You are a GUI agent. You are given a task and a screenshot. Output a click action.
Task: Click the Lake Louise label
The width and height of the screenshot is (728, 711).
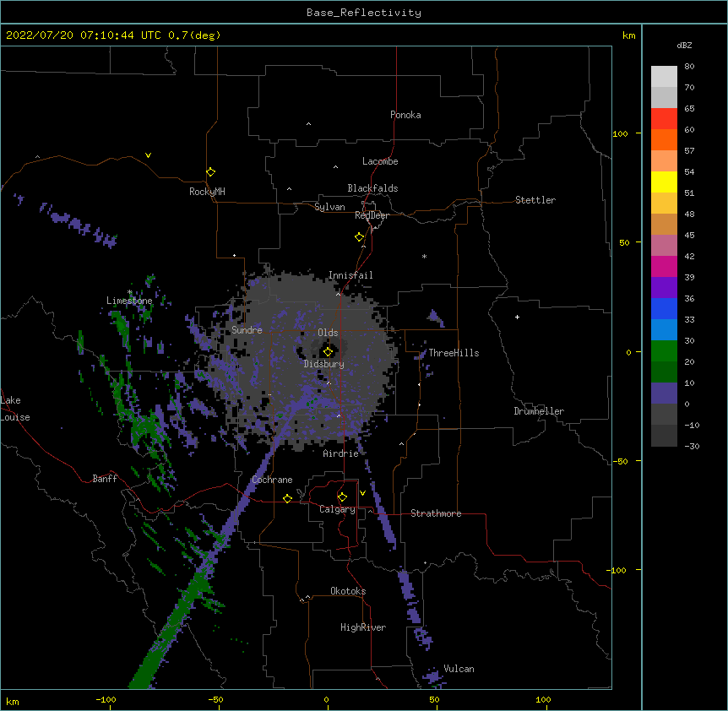pyautogui.click(x=15, y=409)
